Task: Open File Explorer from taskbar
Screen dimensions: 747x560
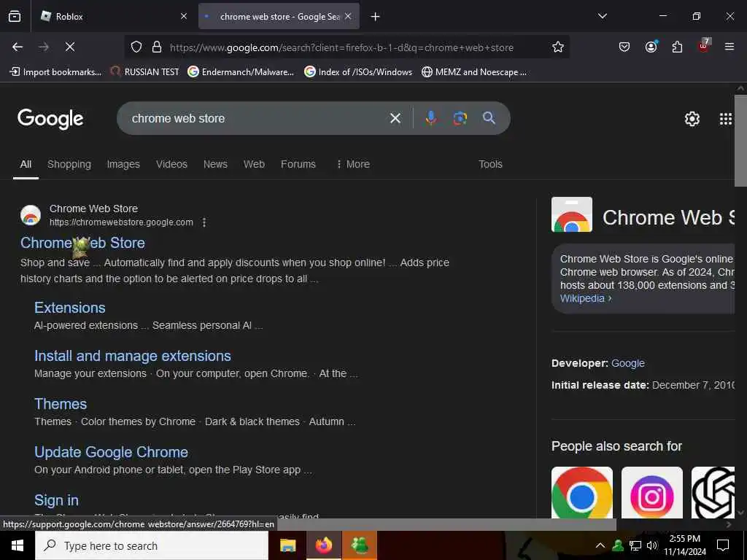Action: [x=287, y=545]
